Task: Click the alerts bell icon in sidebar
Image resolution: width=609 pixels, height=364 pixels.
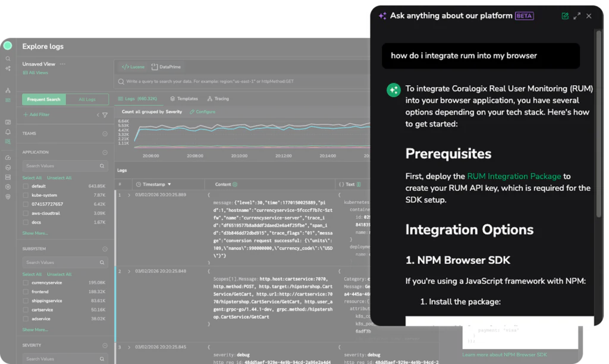Action: click(8, 132)
